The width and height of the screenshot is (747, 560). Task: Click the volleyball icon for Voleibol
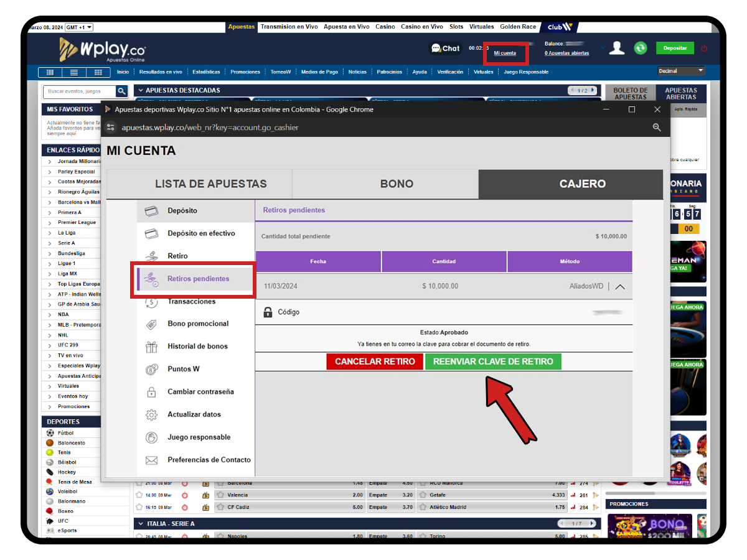[50, 492]
